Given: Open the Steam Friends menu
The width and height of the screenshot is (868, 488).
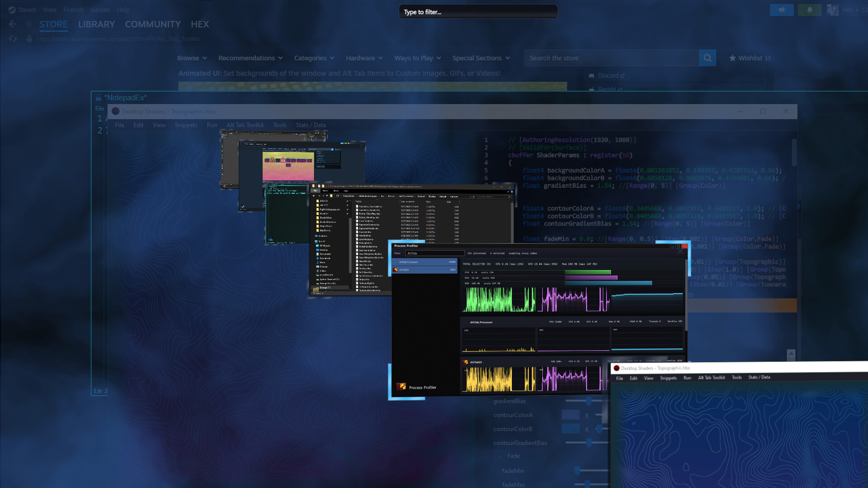Looking at the screenshot, I should (73, 9).
